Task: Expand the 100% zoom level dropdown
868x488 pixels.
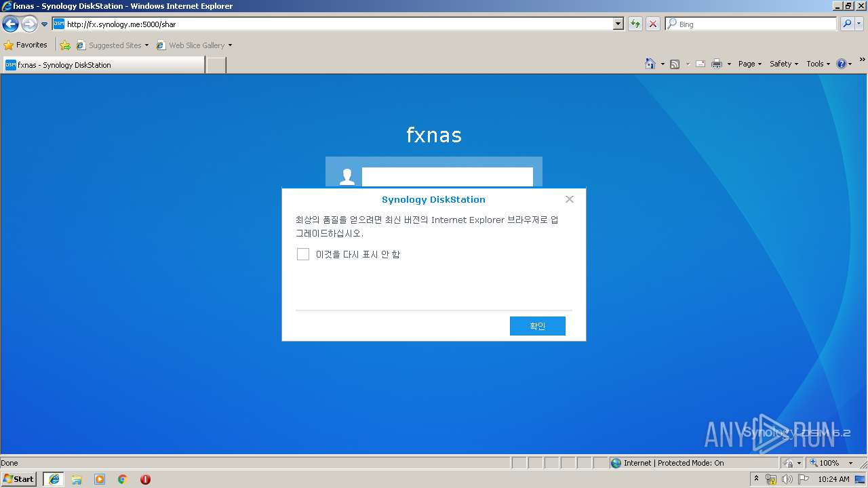Action: click(851, 463)
